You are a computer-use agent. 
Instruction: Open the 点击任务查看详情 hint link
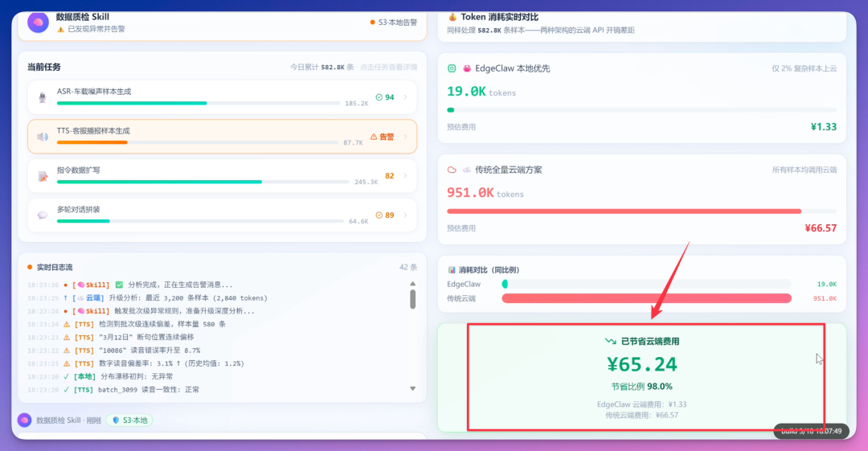(389, 67)
